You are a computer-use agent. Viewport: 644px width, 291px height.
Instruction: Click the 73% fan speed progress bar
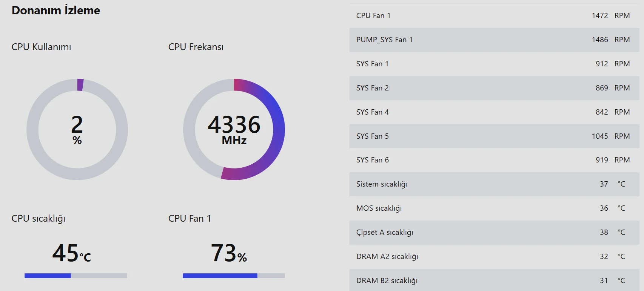click(x=234, y=276)
